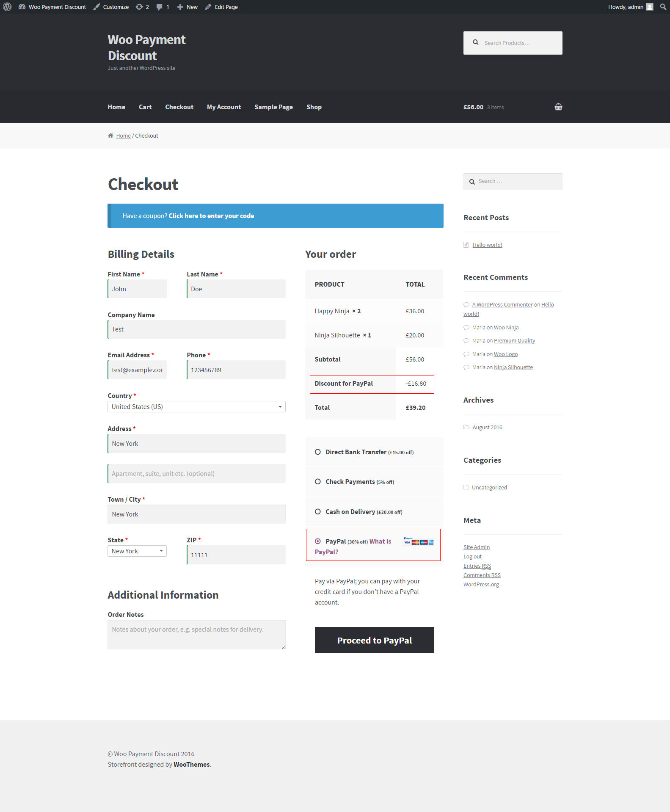Click the Search Products field

(x=513, y=43)
